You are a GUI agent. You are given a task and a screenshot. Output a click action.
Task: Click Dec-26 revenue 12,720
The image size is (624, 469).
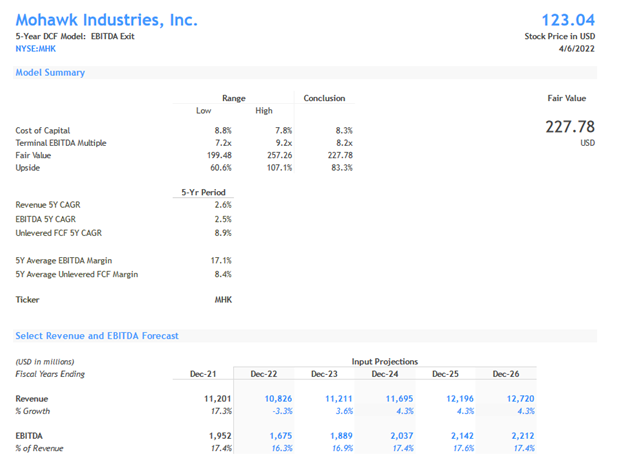pyautogui.click(x=521, y=399)
